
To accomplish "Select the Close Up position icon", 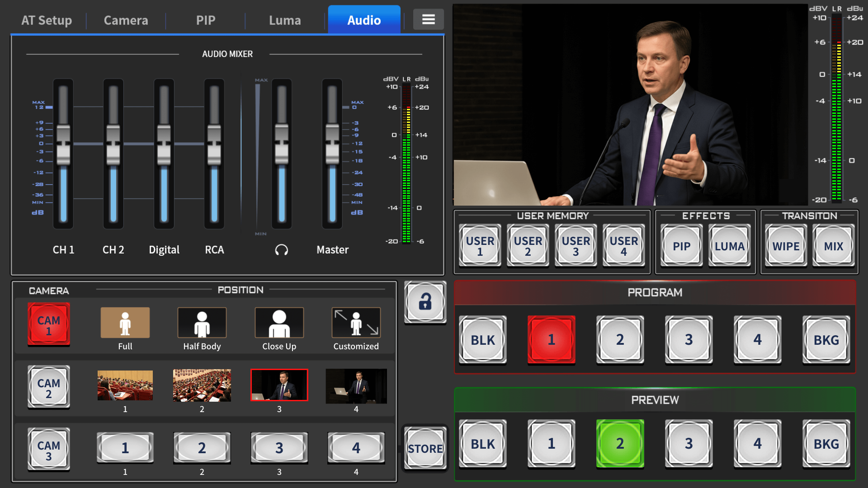I will (279, 323).
